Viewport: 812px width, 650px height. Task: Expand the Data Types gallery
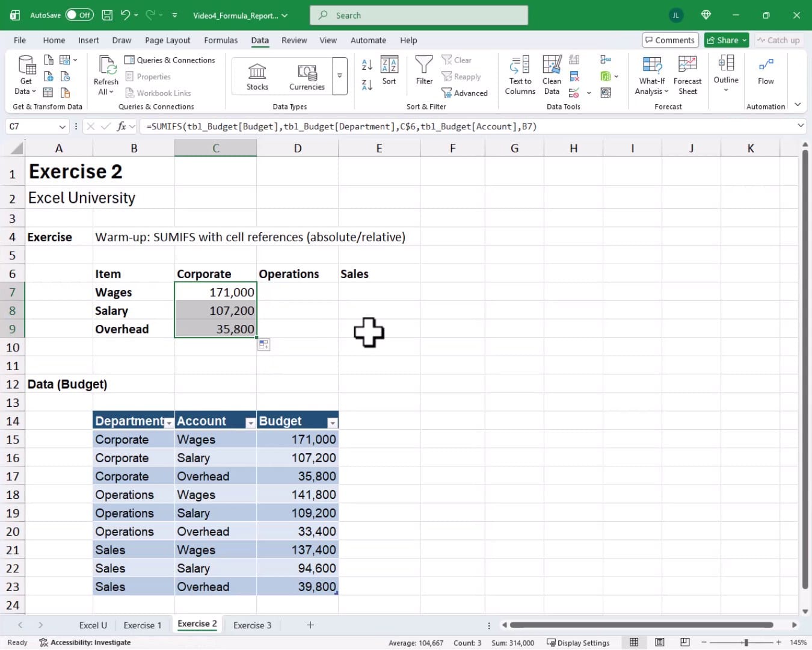pyautogui.click(x=340, y=76)
